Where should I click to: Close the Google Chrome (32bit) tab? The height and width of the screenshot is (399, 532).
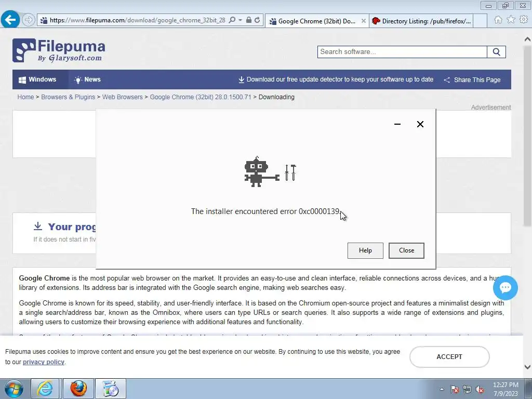tap(363, 21)
